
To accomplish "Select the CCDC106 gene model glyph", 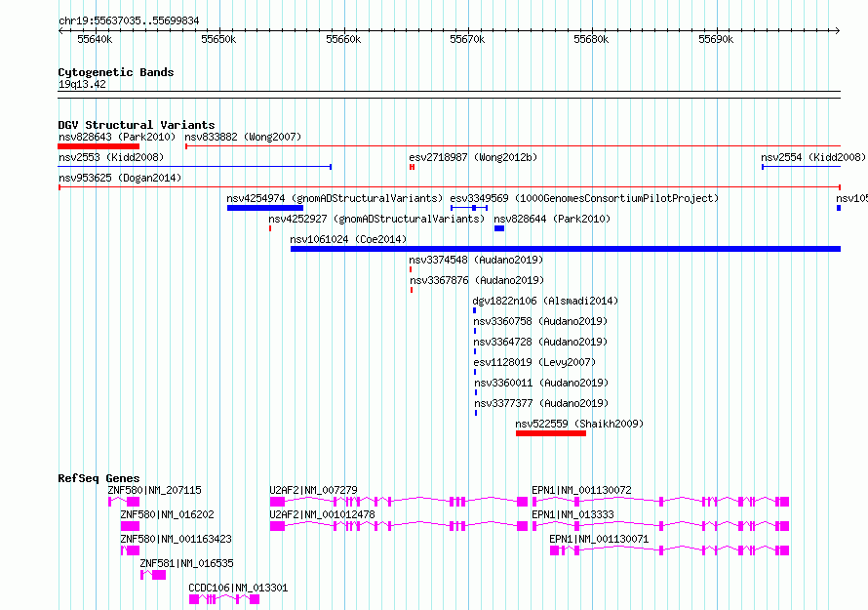I will click(x=224, y=599).
